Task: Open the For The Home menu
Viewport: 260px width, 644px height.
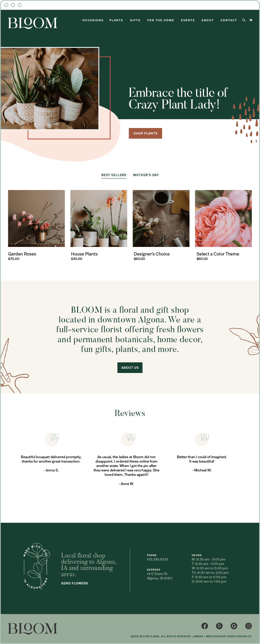Action: click(160, 20)
